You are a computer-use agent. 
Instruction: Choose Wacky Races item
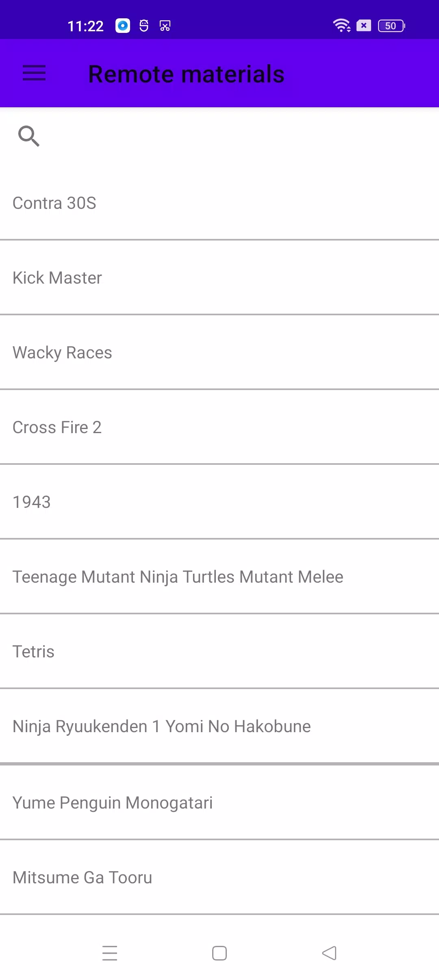pos(62,353)
